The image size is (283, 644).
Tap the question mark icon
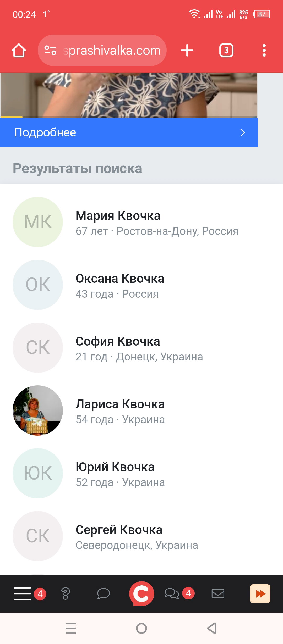tap(66, 593)
